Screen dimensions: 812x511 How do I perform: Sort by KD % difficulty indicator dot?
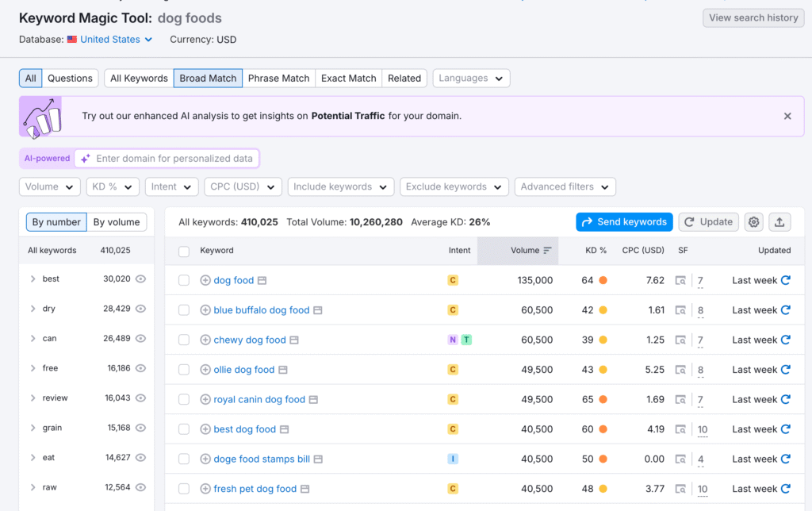[x=605, y=279]
